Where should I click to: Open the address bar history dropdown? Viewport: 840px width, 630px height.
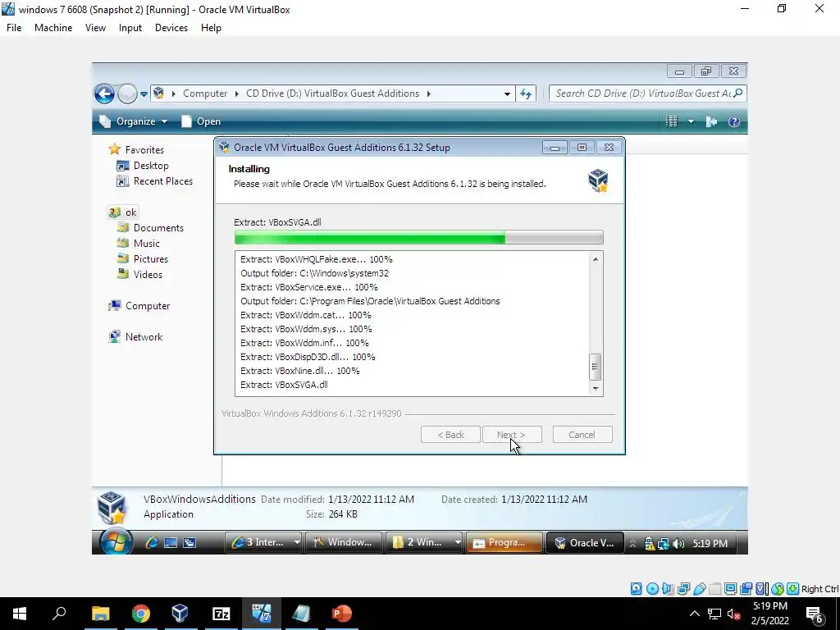point(507,94)
